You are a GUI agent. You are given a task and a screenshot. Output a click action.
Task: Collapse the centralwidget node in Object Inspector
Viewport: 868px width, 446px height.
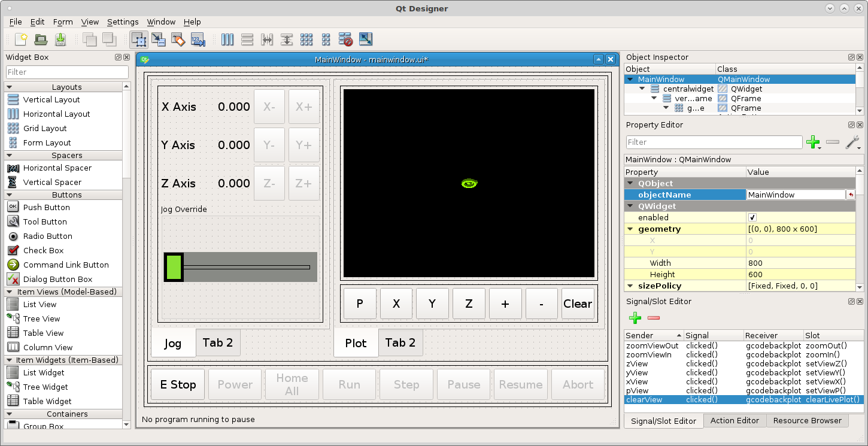[642, 89]
